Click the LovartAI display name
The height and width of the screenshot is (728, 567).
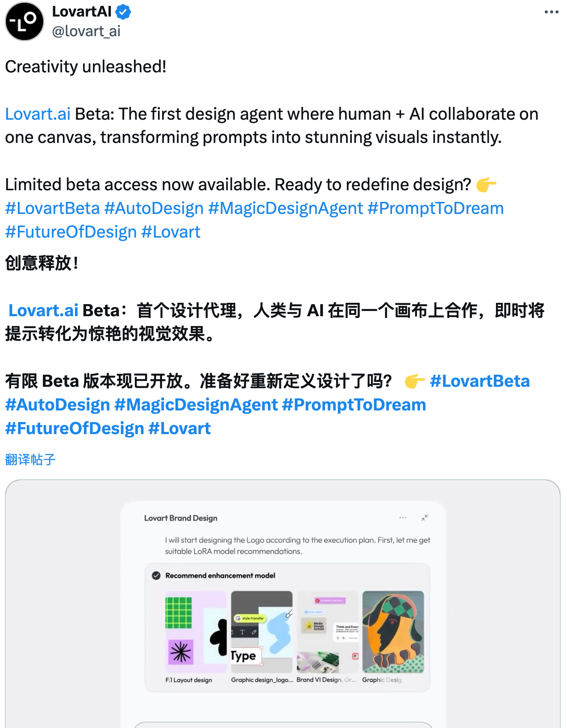coord(82,12)
